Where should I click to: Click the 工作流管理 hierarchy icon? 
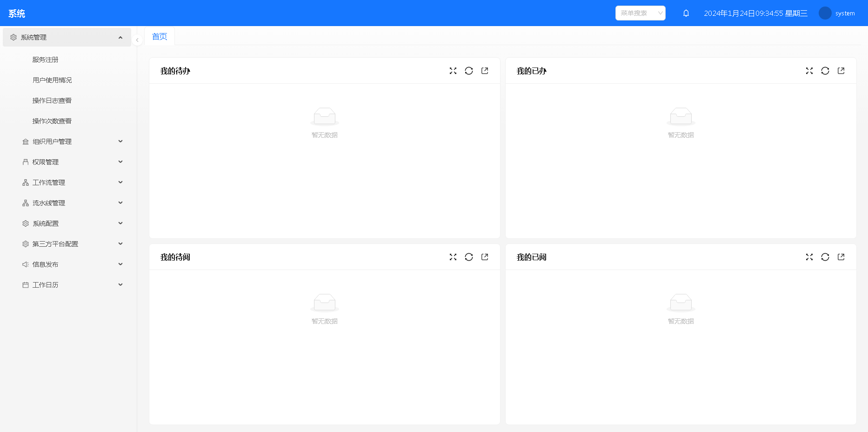click(x=26, y=182)
